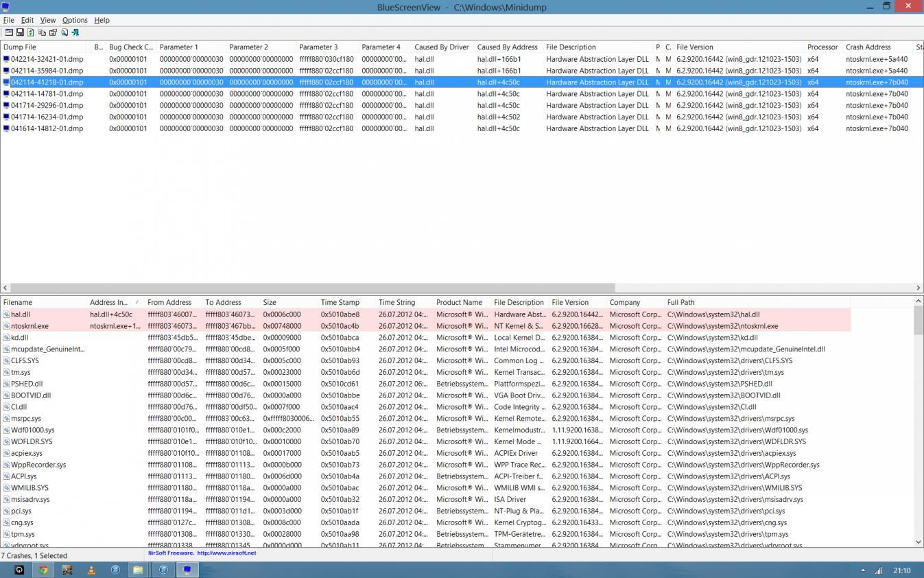Open VLC media player from the taskbar
The width and height of the screenshot is (924, 578).
click(91, 570)
